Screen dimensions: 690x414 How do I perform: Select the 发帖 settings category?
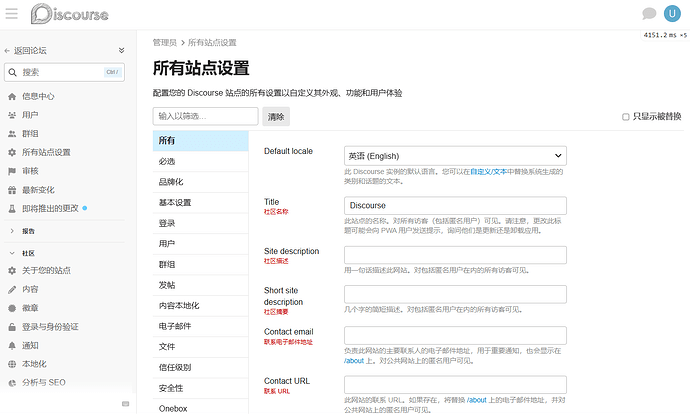(x=201, y=285)
